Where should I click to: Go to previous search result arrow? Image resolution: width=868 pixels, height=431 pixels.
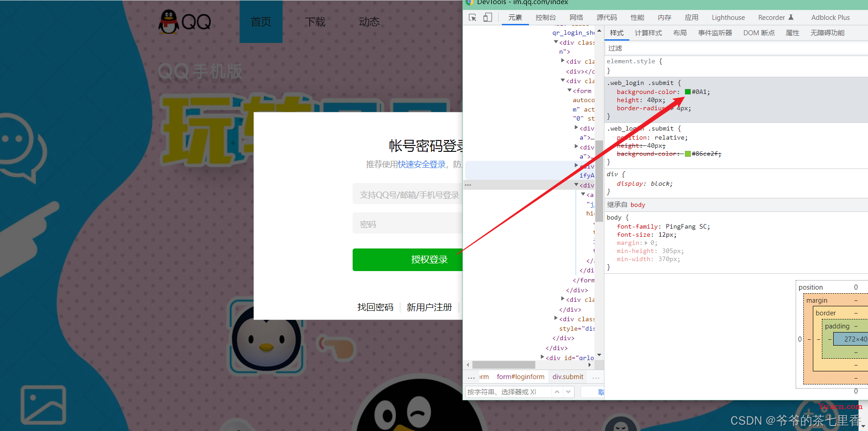[x=557, y=392]
